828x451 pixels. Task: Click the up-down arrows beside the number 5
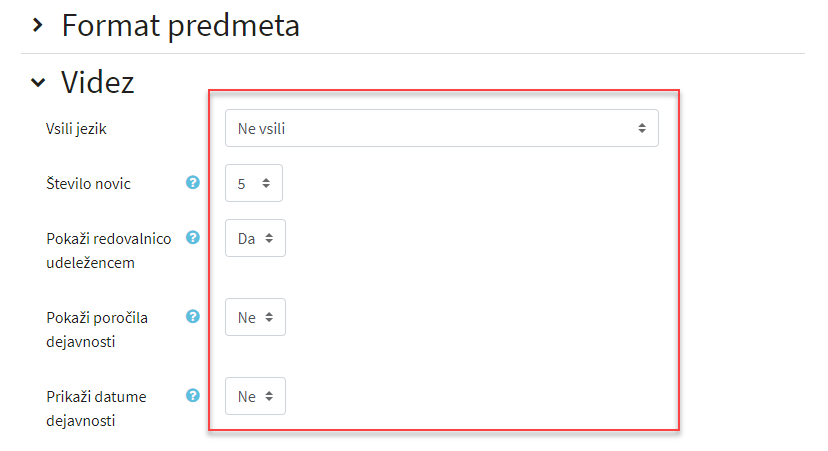266,183
